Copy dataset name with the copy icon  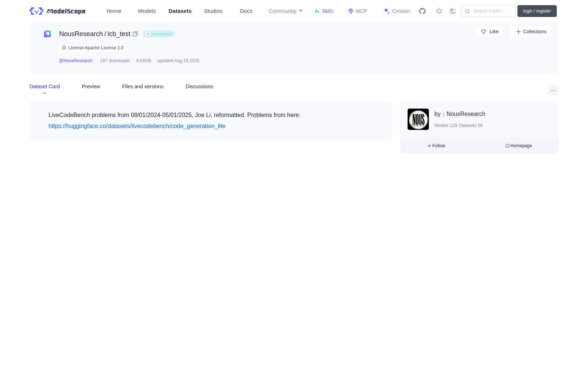(x=135, y=34)
